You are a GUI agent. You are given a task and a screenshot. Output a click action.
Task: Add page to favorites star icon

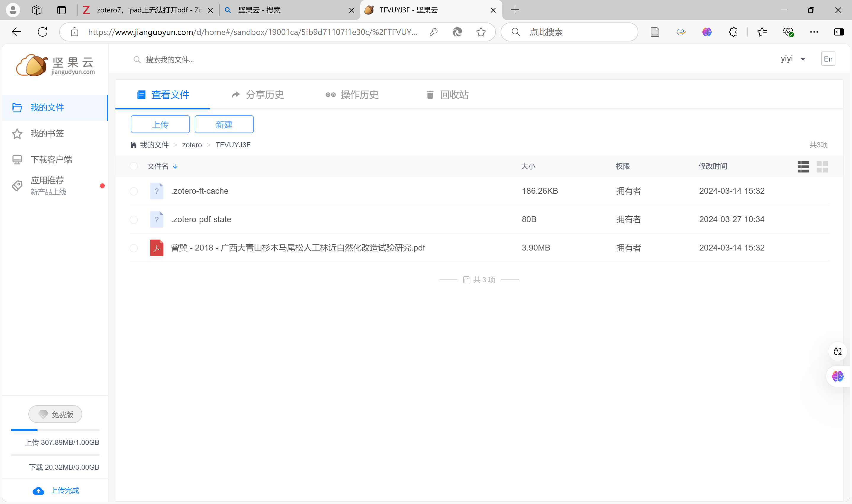click(480, 32)
